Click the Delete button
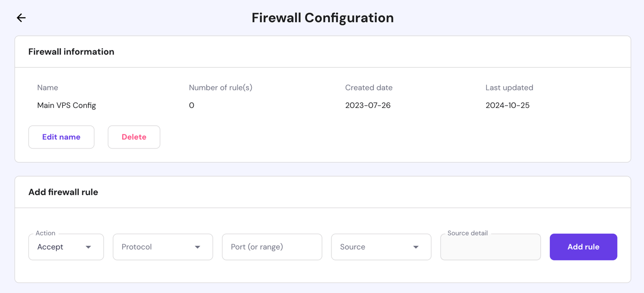Image resolution: width=644 pixels, height=293 pixels. point(134,137)
